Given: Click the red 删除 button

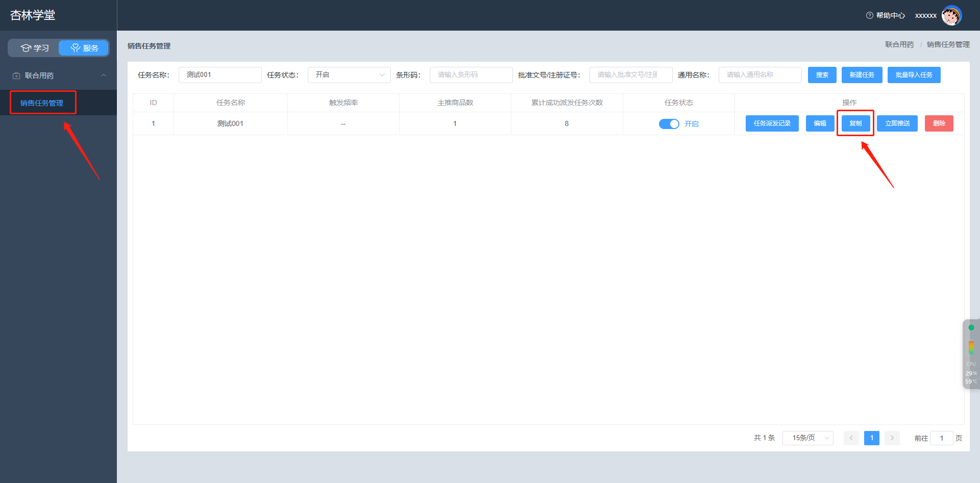Looking at the screenshot, I should [x=939, y=123].
